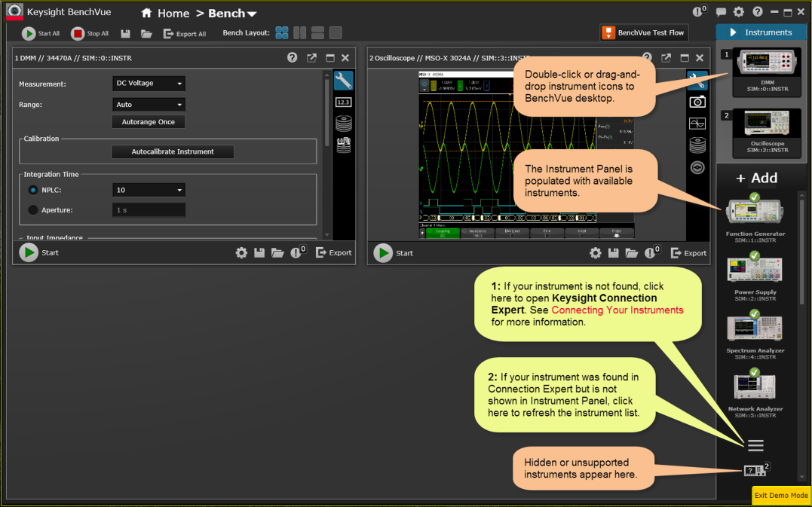Open the DMM panel folder icon
812x507 pixels.
278,253
